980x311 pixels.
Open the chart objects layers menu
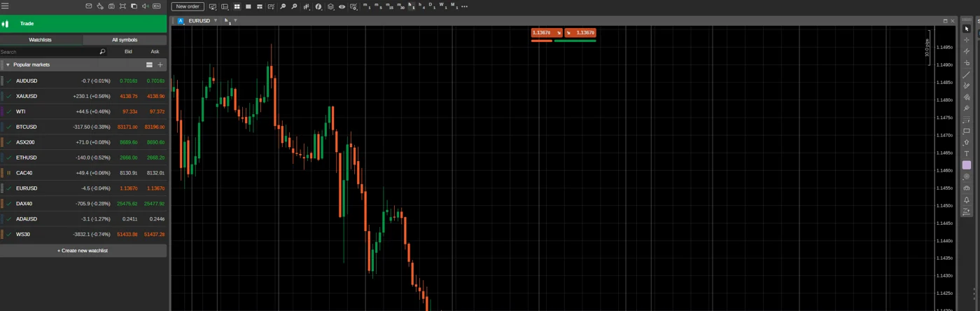(x=330, y=6)
